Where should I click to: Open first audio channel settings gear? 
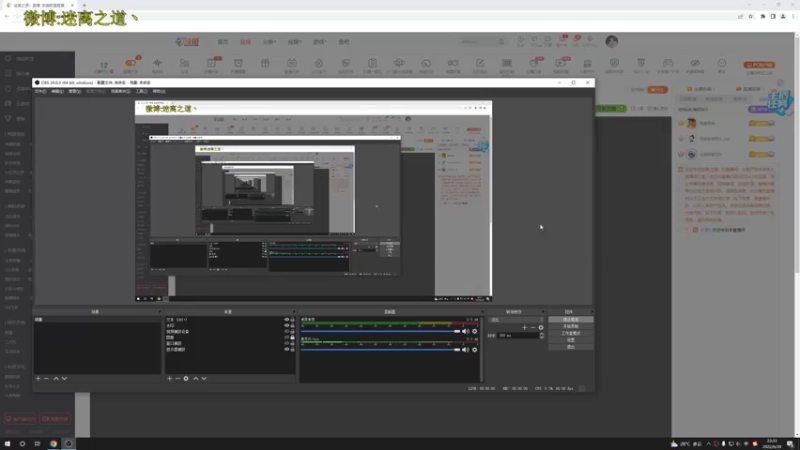click(474, 331)
